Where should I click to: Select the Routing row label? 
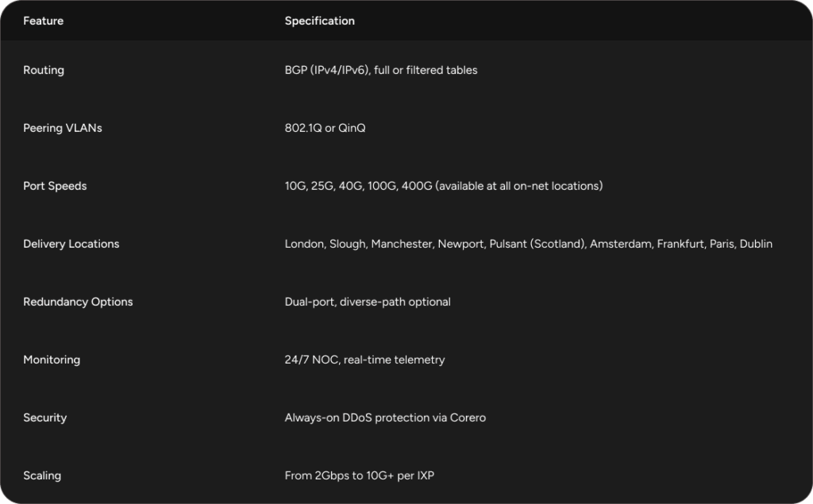click(x=44, y=70)
